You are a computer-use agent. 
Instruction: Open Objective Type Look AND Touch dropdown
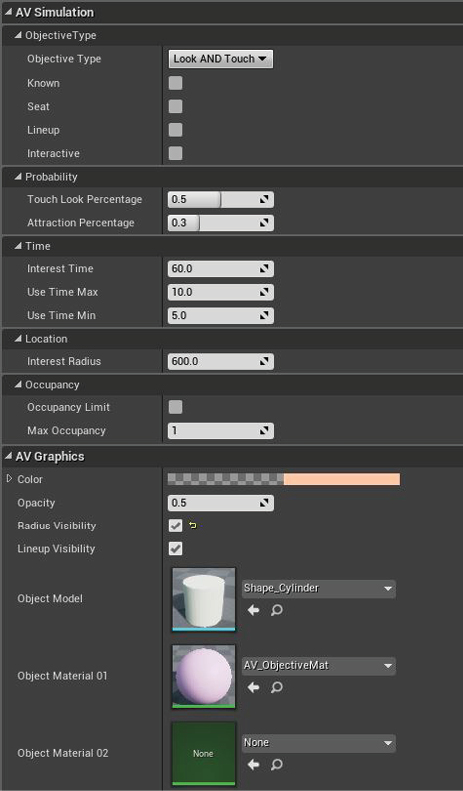[220, 59]
